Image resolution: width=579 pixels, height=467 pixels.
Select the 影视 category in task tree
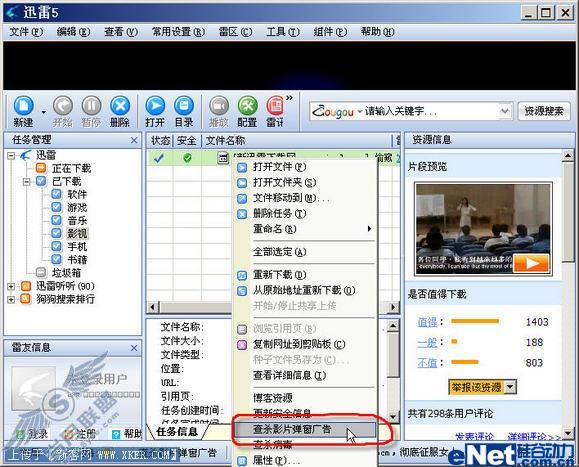tap(77, 233)
